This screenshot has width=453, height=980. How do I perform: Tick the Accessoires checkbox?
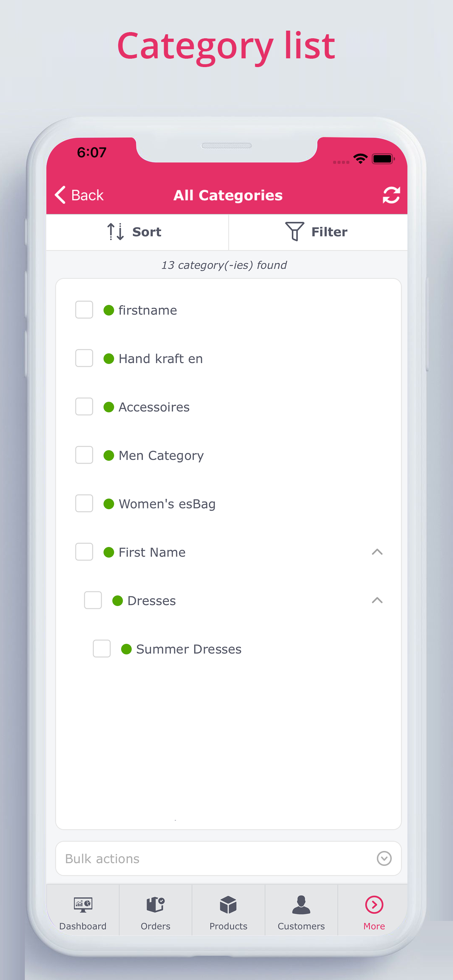click(84, 407)
